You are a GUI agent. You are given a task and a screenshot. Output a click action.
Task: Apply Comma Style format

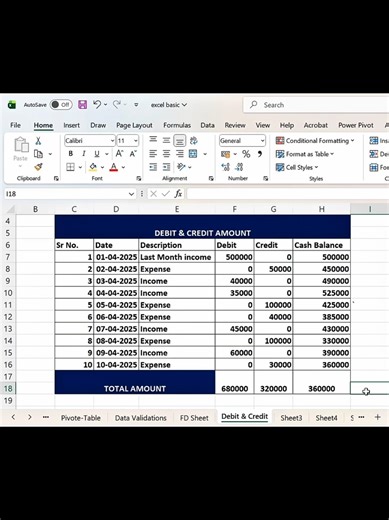[260, 154]
